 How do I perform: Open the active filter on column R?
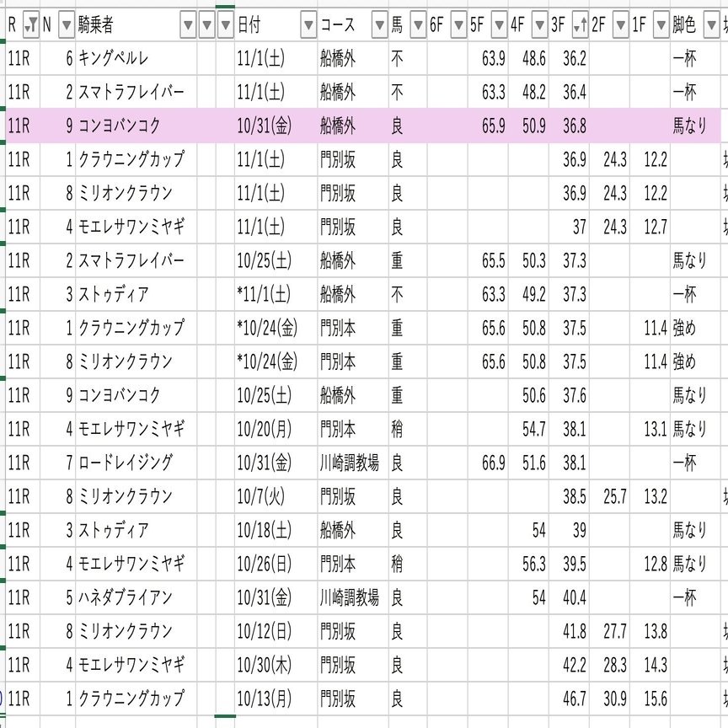[x=31, y=25]
